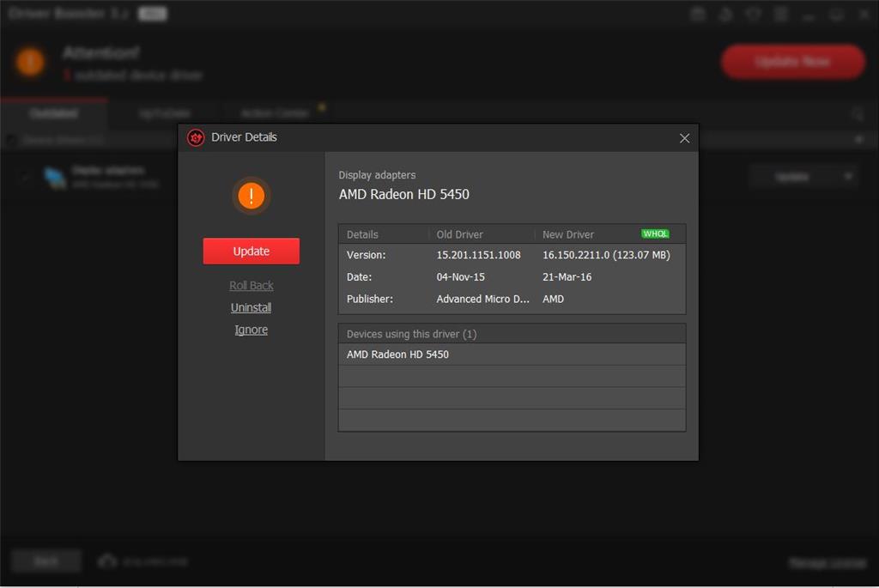Image resolution: width=879 pixels, height=588 pixels.
Task: Click the new driver date 21-Mar-16
Action: tap(567, 277)
